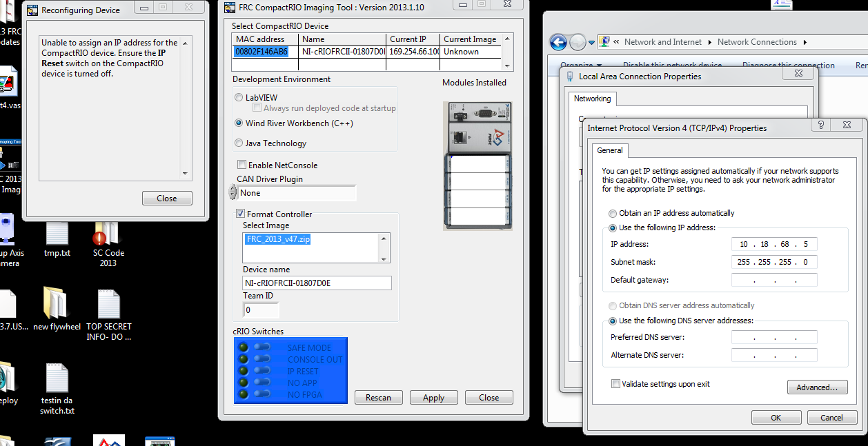Click down arrow of Select Image list scrollbar
The width and height of the screenshot is (868, 446).
pyautogui.click(x=384, y=259)
